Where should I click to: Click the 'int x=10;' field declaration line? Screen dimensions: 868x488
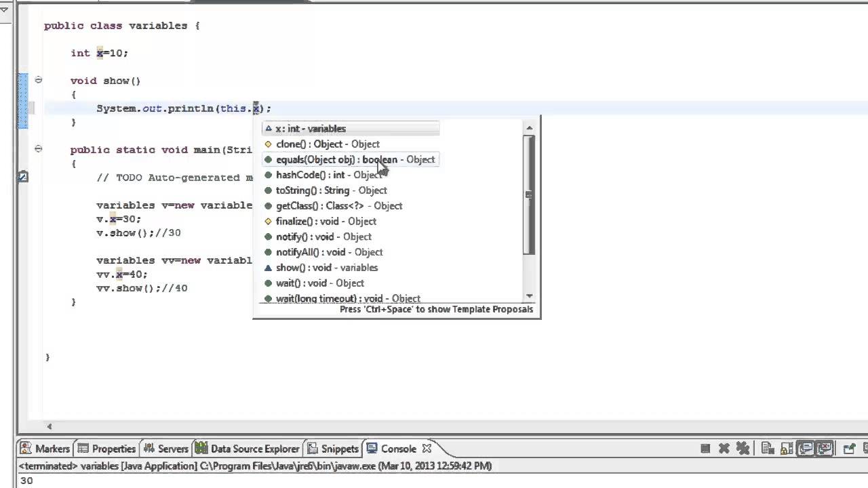pyautogui.click(x=99, y=53)
